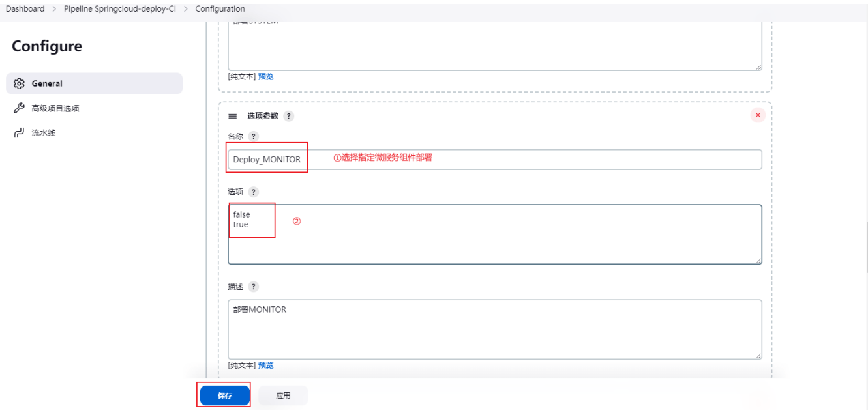Go to the 流水线 section

click(44, 133)
